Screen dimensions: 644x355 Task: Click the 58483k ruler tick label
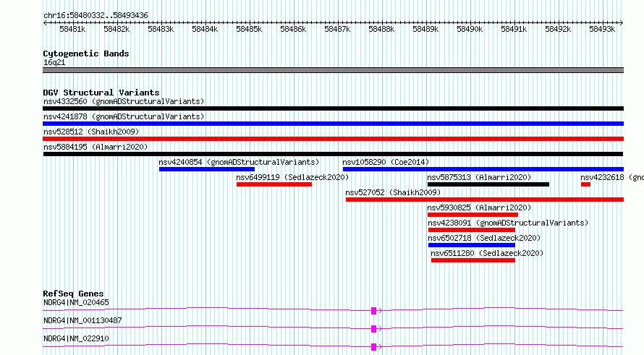click(161, 29)
